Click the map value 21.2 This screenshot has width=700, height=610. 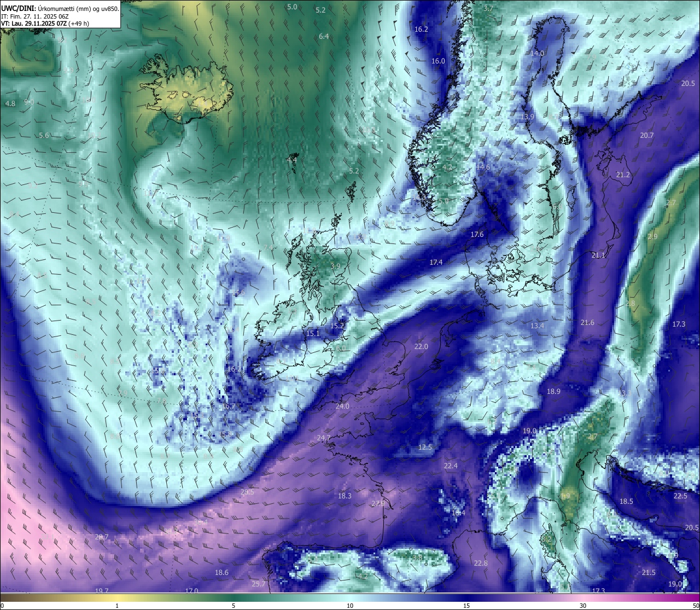pos(623,175)
